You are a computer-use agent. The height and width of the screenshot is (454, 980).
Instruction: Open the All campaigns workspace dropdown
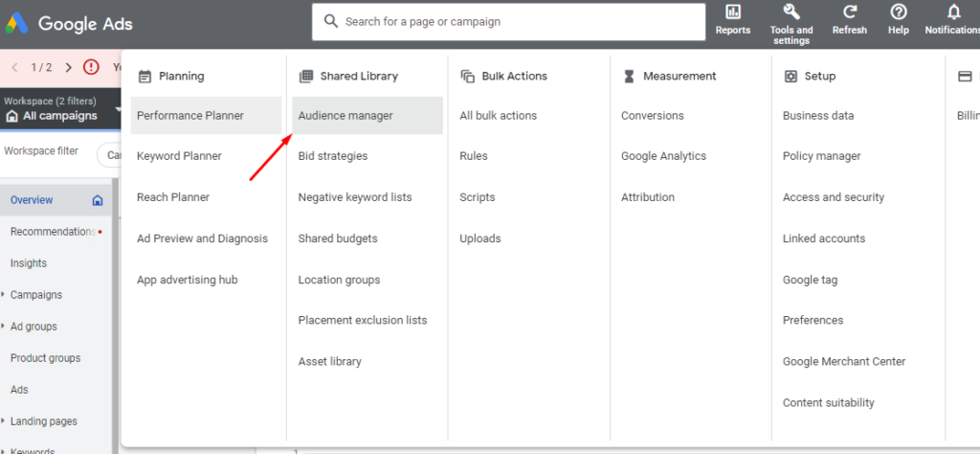pos(118,109)
